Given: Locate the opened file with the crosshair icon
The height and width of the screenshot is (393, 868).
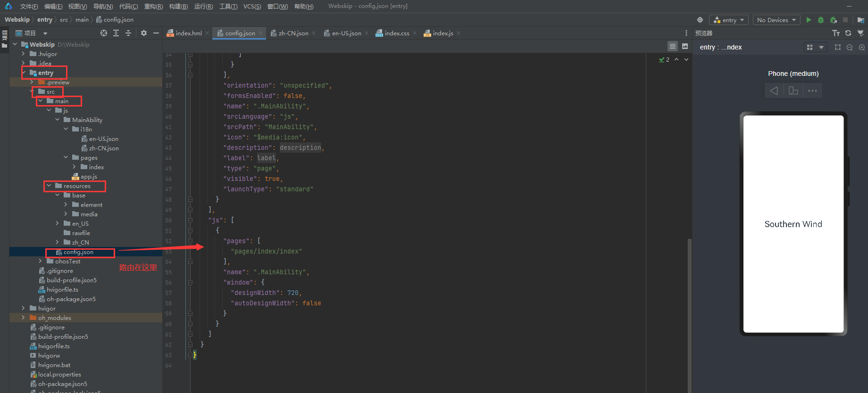Looking at the screenshot, I should (104, 33).
